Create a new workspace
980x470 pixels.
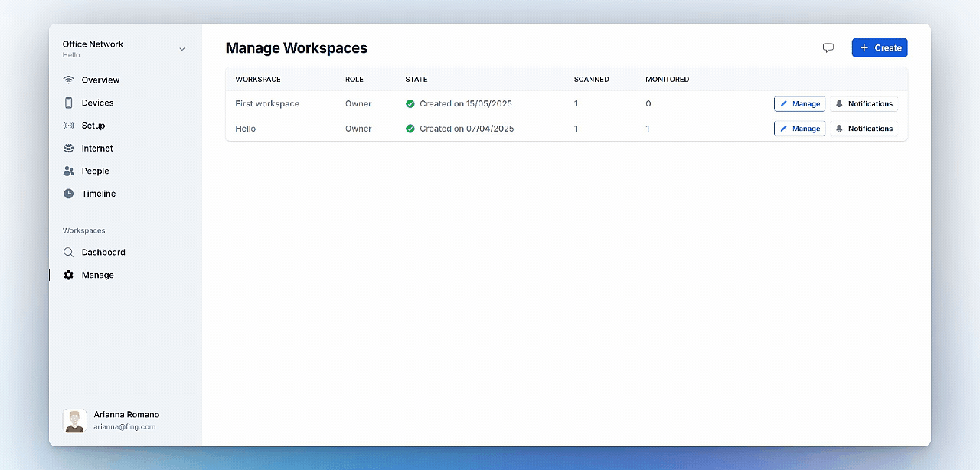880,47
